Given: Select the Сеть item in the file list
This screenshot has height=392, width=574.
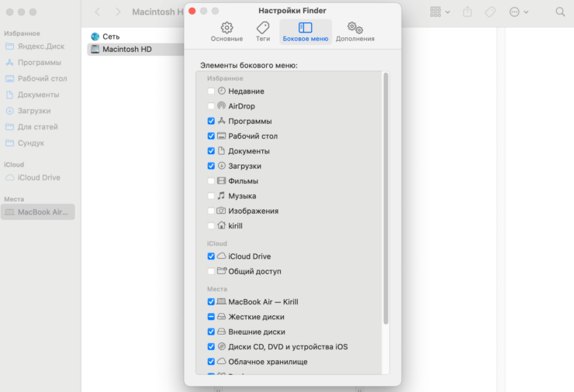Looking at the screenshot, I should coord(110,36).
